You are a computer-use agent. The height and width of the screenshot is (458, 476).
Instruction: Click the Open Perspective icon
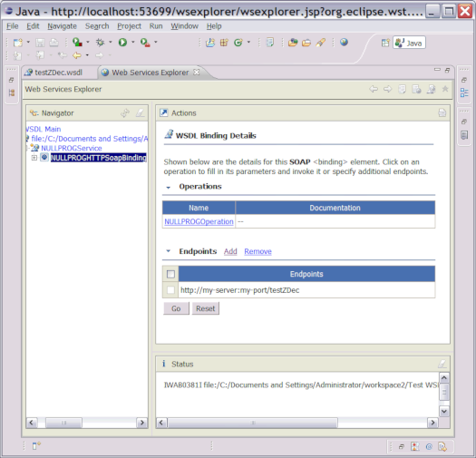pyautogui.click(x=385, y=43)
